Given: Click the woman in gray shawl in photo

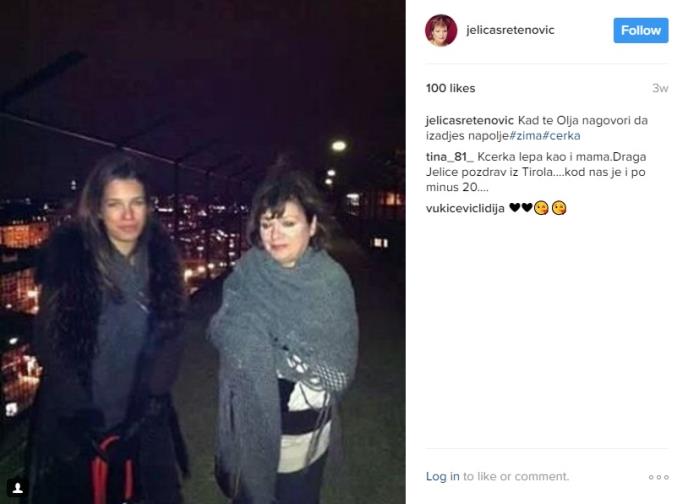Looking at the screenshot, I should 285,333.
